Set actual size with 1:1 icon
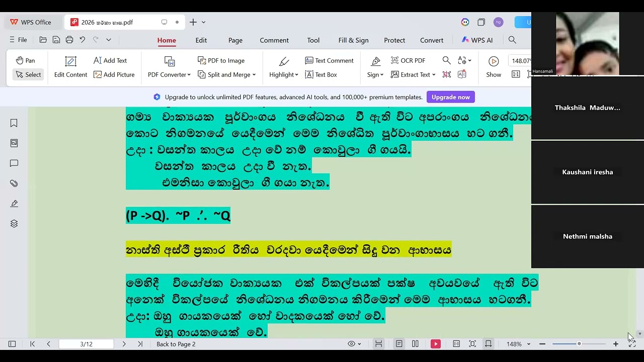The image size is (644, 362). click(x=516, y=74)
